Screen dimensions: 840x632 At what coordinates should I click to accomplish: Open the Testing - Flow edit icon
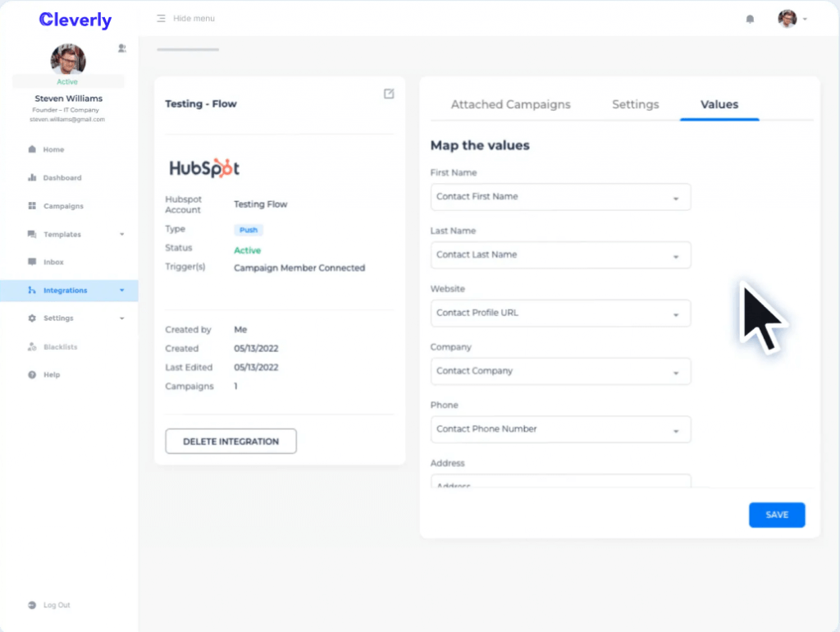tap(388, 94)
